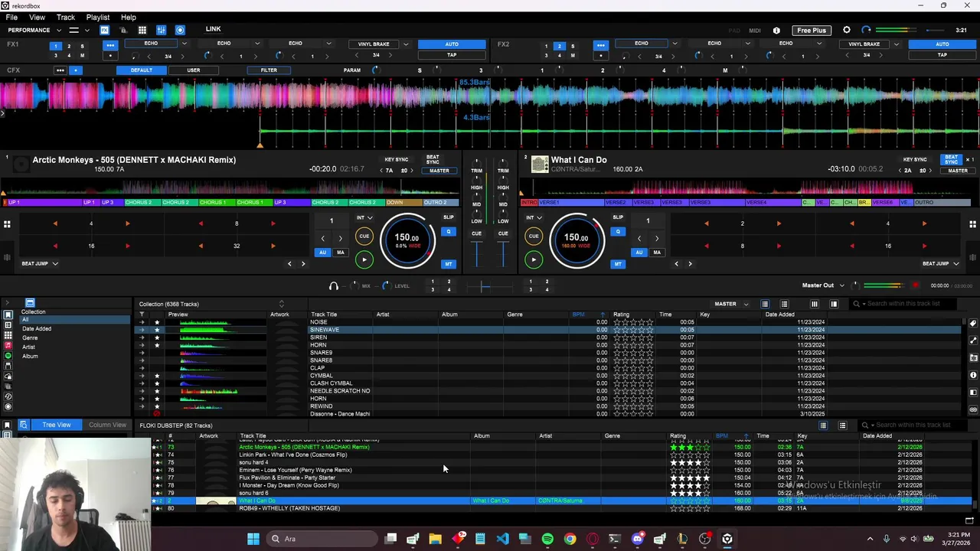980x551 pixels.
Task: Start deck 2 with green play button
Action: click(x=534, y=259)
